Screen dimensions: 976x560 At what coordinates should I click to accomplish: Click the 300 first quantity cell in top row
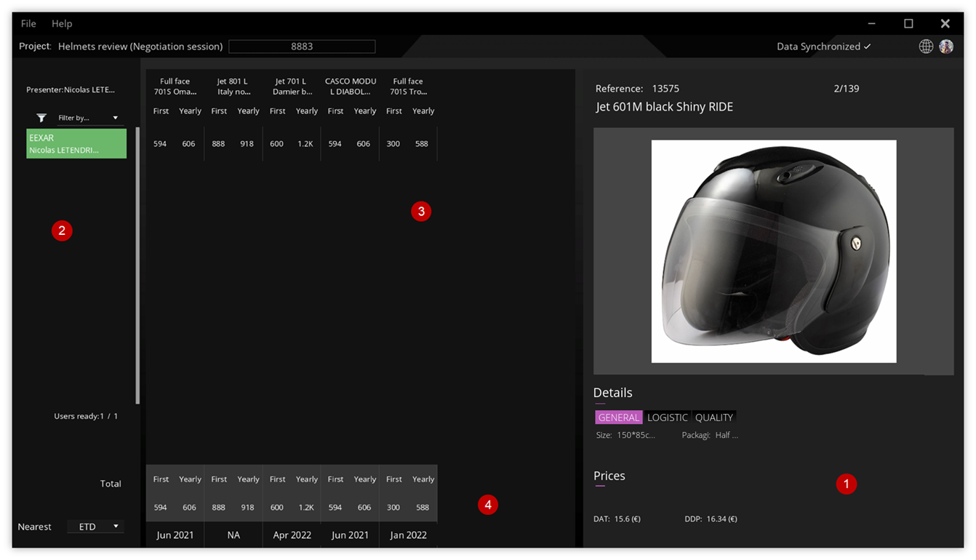pyautogui.click(x=393, y=144)
